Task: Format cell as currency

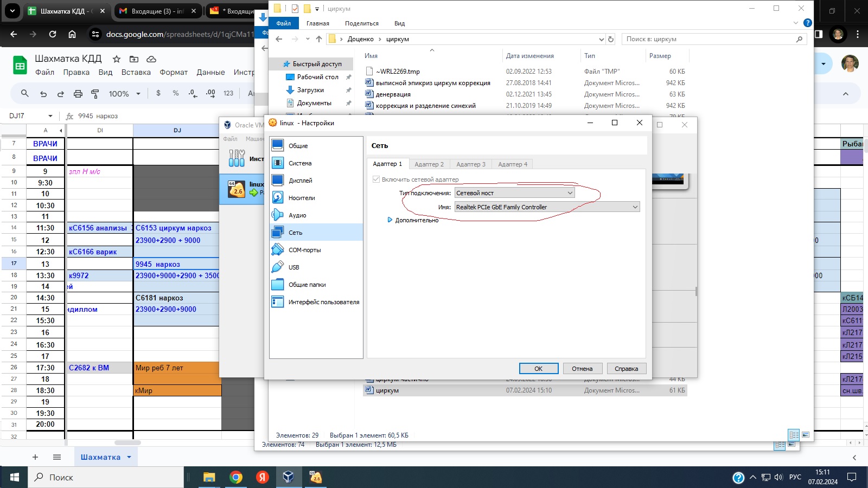Action: click(x=158, y=93)
